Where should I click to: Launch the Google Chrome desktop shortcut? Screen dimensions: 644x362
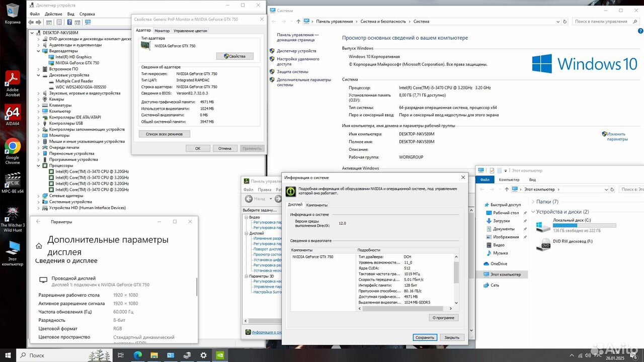[x=13, y=152]
